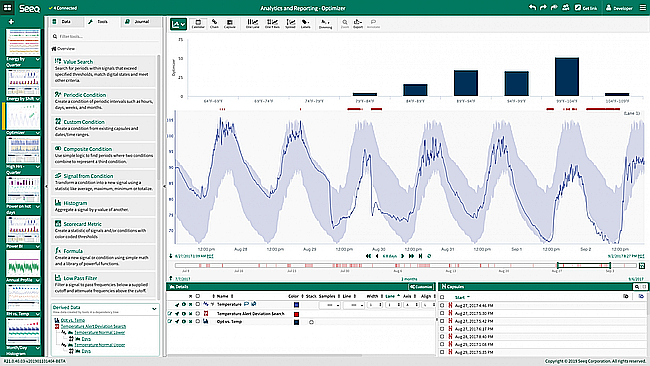The image size is (650, 366).
Task: Select the Chain view toolbar icon
Action: pos(214,24)
